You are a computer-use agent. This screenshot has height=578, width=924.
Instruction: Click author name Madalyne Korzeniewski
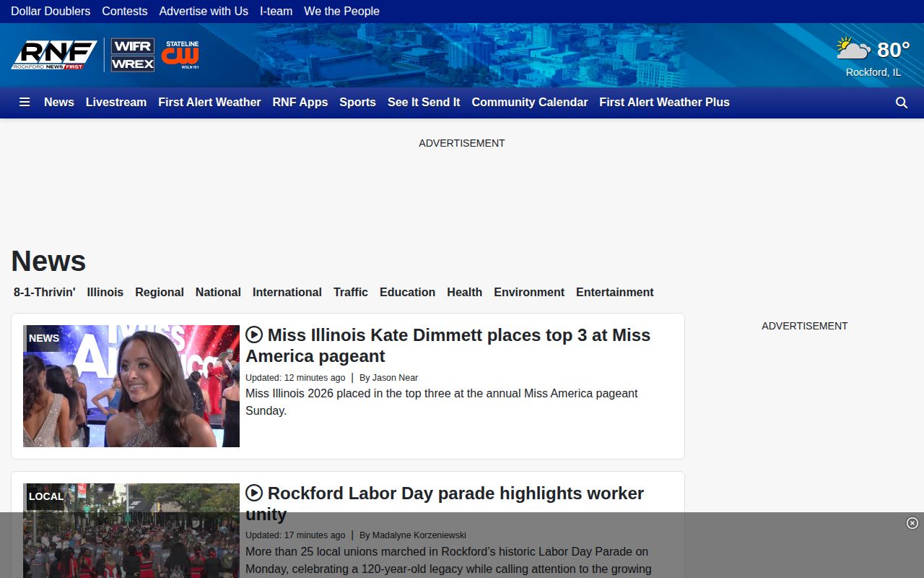tap(419, 535)
